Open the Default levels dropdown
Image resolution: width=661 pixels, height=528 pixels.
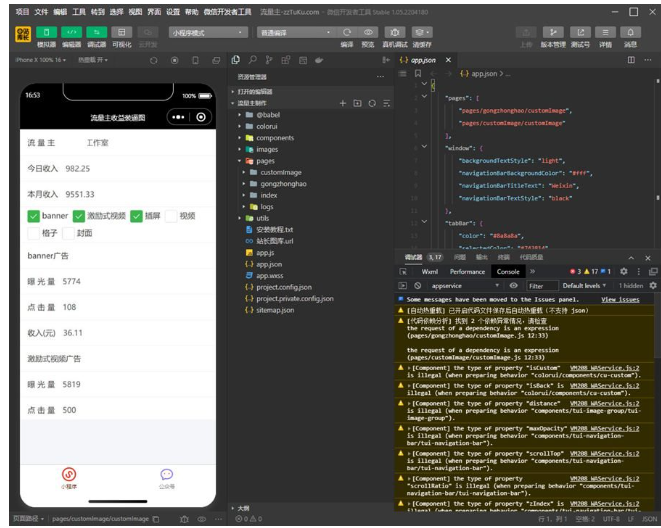[584, 286]
